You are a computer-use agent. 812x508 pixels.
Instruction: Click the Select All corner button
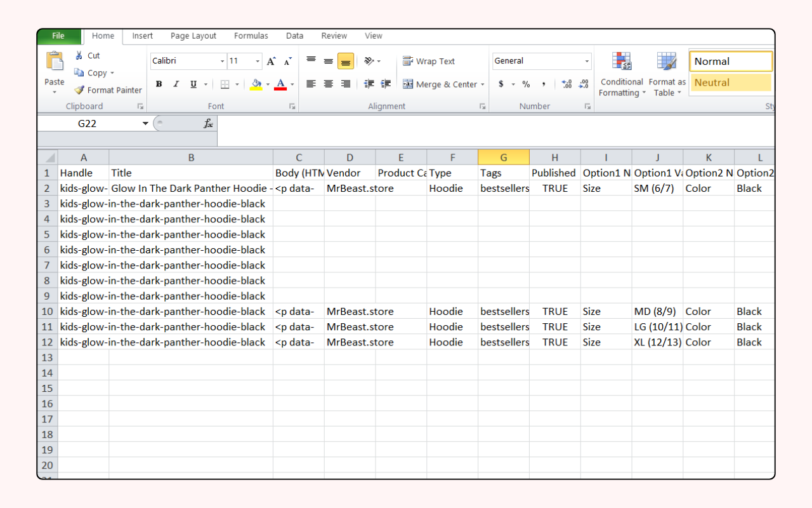pos(48,157)
